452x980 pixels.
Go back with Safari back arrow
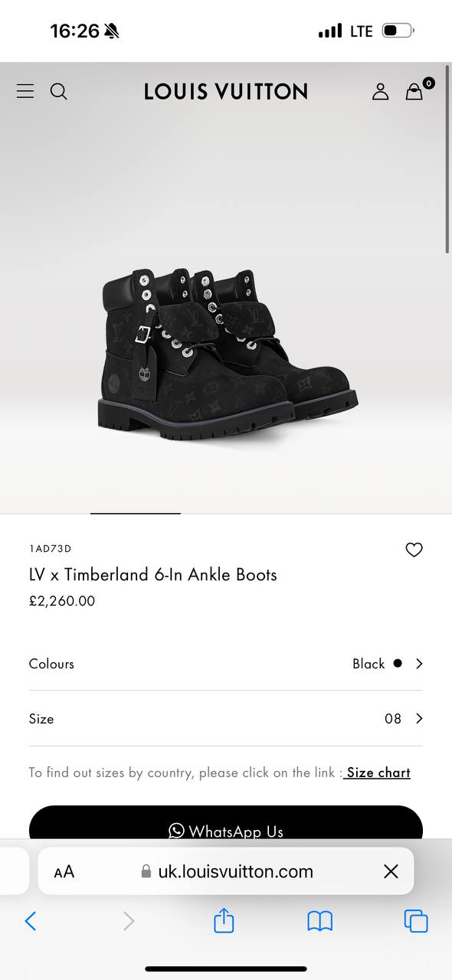[x=31, y=921]
